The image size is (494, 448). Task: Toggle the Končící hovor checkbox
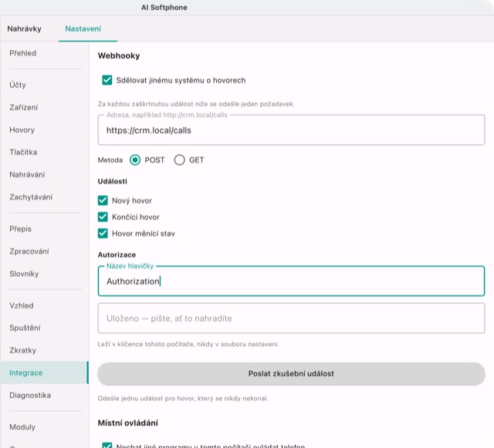point(103,217)
